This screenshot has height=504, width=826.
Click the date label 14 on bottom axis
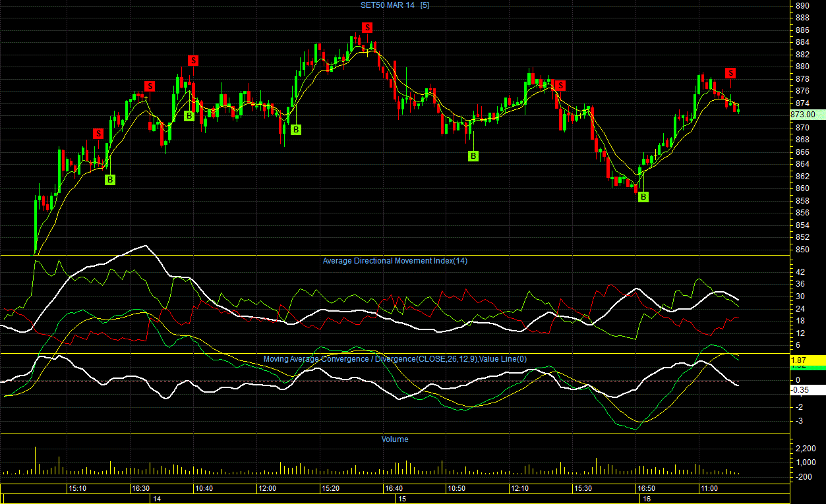(x=157, y=499)
